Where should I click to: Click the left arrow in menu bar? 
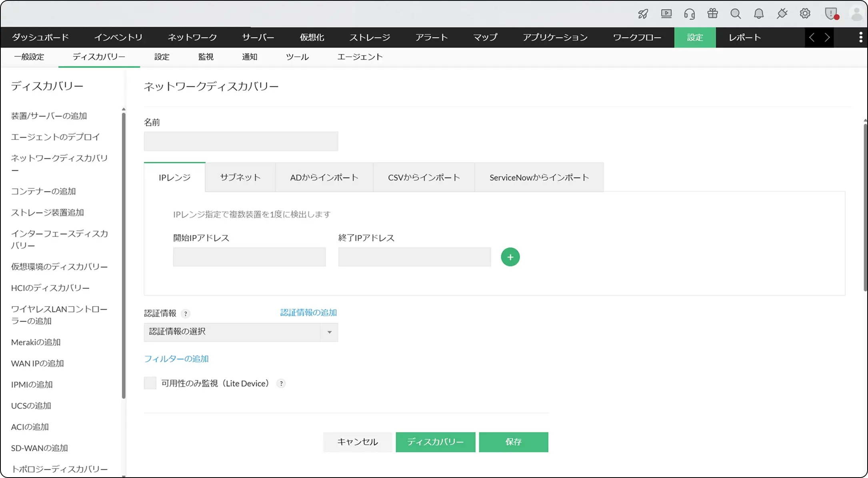[x=812, y=38]
